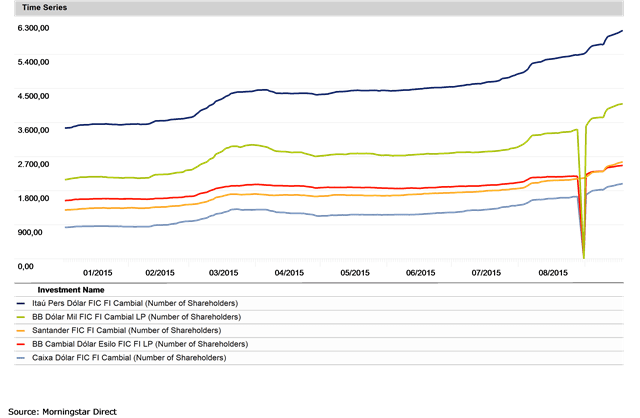This screenshot has width=640, height=418.
Task: Click the 01/2015 date label on x-axis
Action: [97, 271]
